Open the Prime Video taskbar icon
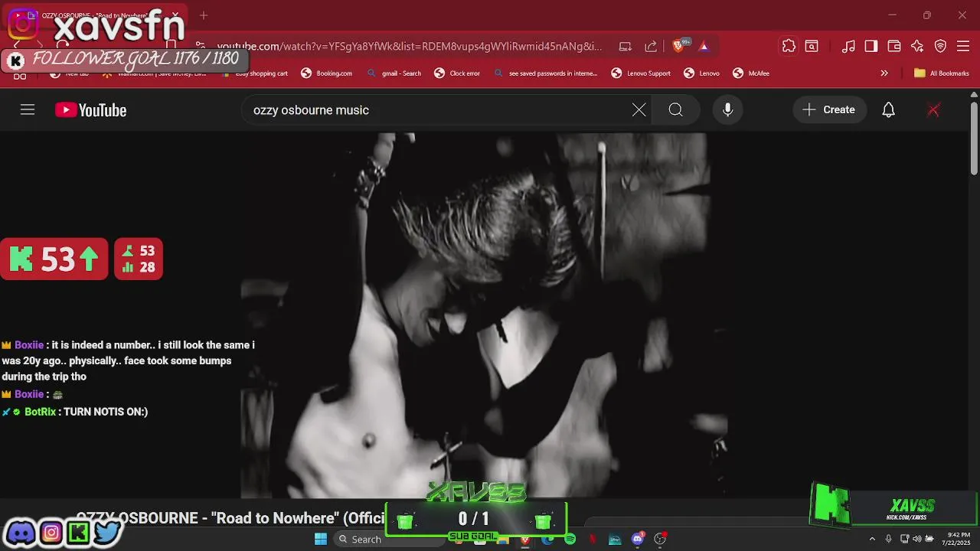This screenshot has width=980, height=551. click(615, 540)
